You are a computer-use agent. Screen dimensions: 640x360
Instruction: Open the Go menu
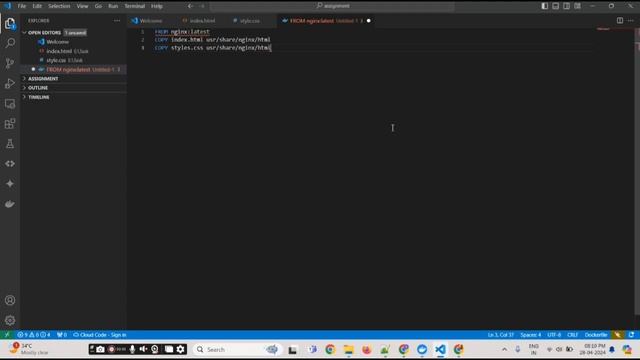[x=98, y=6]
